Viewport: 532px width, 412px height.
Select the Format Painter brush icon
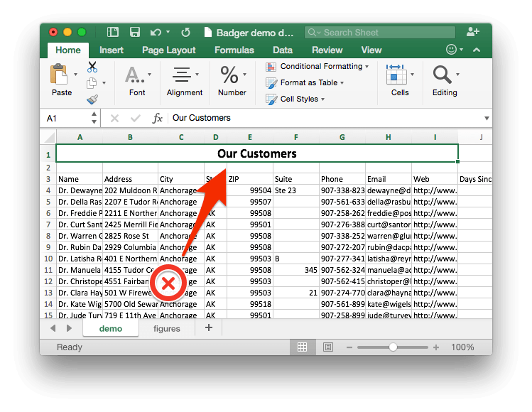click(92, 99)
